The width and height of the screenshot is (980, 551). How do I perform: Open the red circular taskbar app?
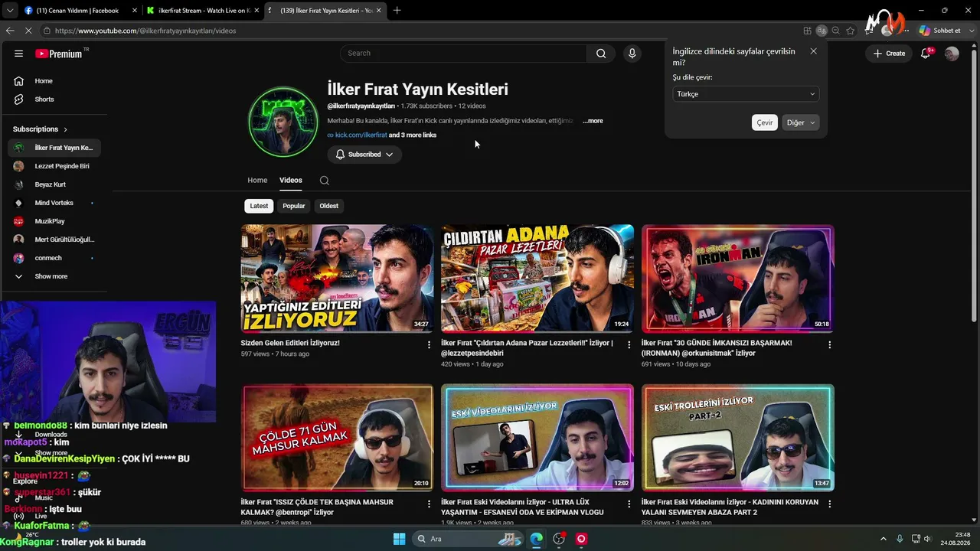581,539
